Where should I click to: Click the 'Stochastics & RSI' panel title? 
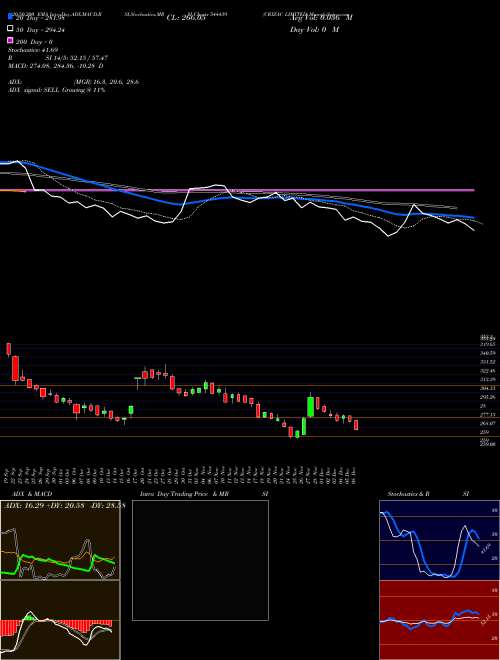pyautogui.click(x=428, y=494)
